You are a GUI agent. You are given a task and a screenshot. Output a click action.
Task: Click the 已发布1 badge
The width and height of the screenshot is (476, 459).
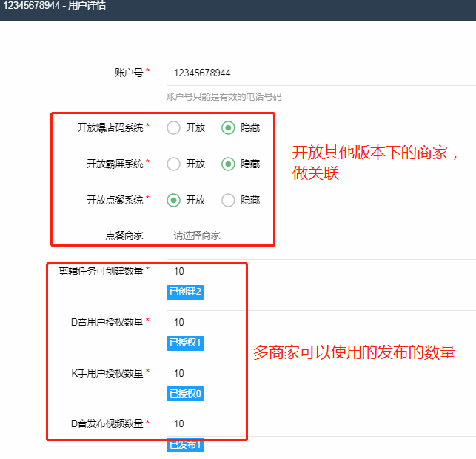[185, 445]
